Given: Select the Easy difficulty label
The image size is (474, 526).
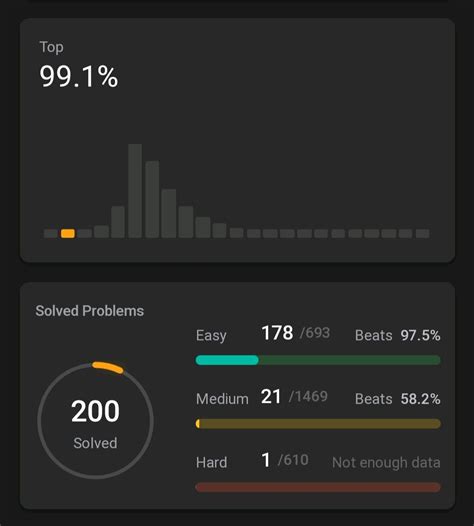Looking at the screenshot, I should (211, 335).
